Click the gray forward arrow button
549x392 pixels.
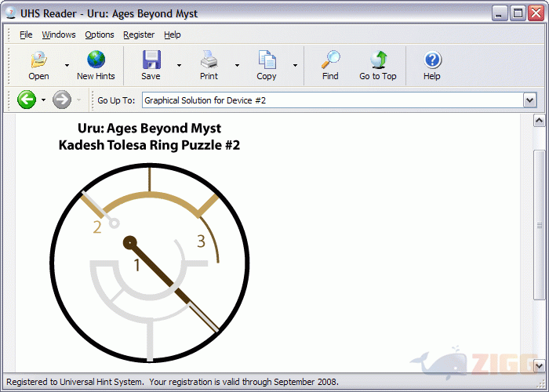pyautogui.click(x=62, y=100)
